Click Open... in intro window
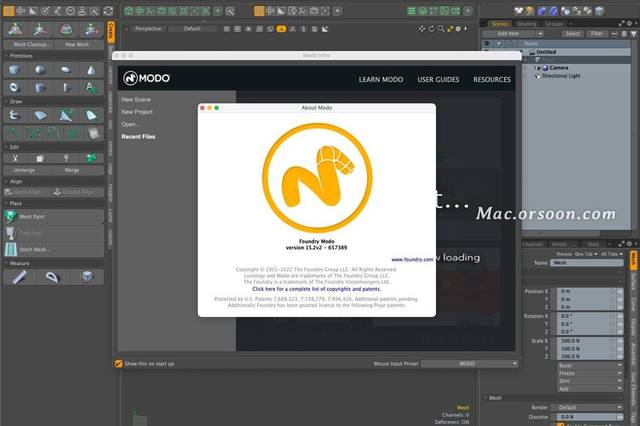The height and width of the screenshot is (426, 640). [x=130, y=124]
